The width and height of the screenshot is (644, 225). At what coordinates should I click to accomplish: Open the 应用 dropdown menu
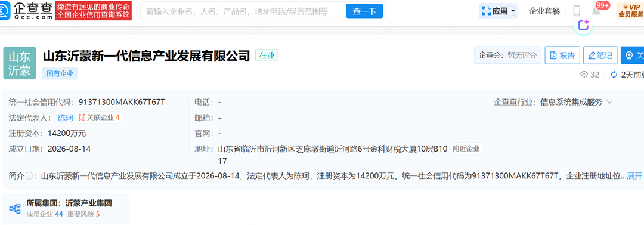point(498,11)
